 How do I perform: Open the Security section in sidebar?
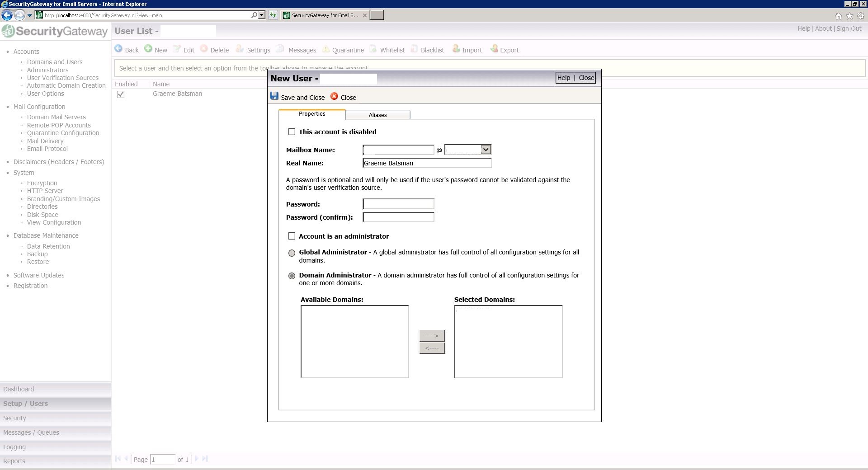[14, 418]
